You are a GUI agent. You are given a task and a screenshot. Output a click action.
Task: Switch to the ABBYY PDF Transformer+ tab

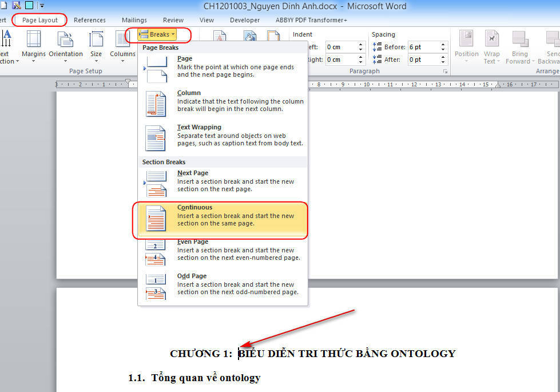click(311, 19)
